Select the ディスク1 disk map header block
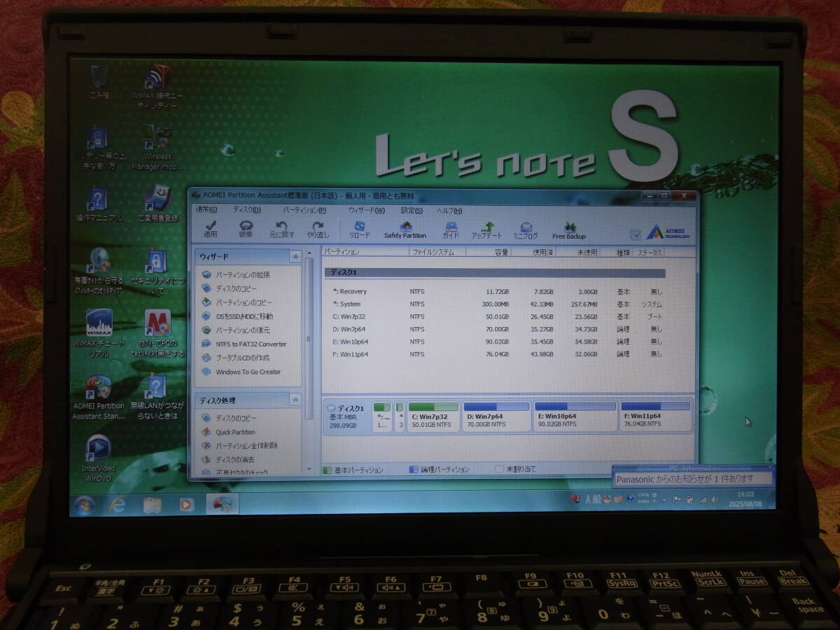The width and height of the screenshot is (840, 630). [x=346, y=416]
